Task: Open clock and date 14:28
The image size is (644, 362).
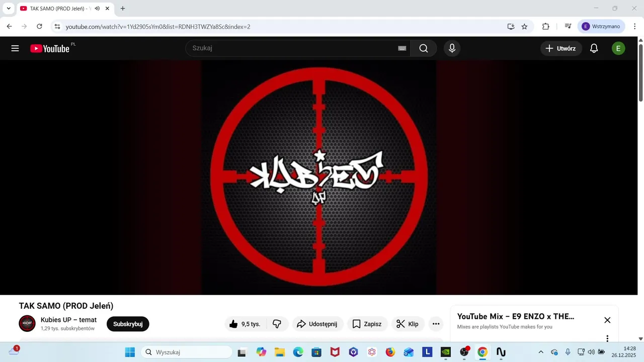Action: [x=624, y=352]
